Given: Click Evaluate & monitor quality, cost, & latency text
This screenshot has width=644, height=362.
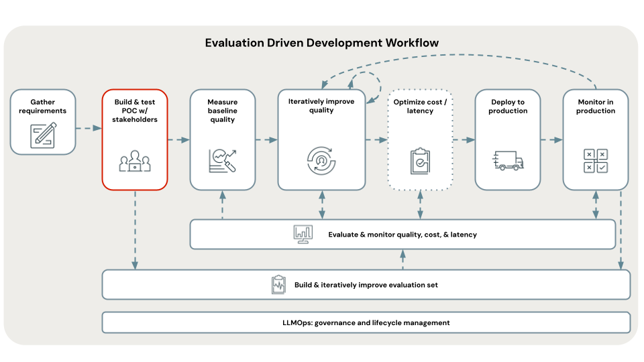Looking at the screenshot, I should click(402, 235).
